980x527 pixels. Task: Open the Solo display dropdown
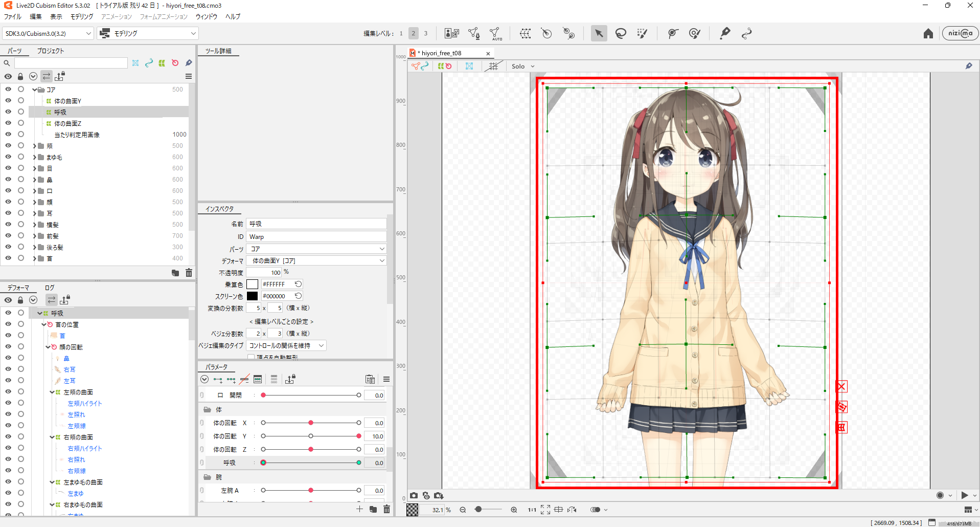pyautogui.click(x=523, y=66)
